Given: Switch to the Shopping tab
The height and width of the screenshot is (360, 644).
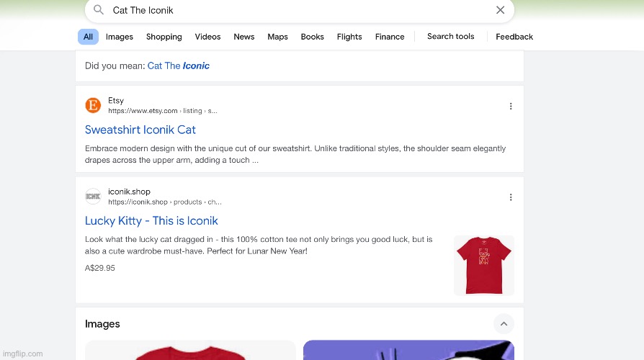Looking at the screenshot, I should (x=164, y=37).
